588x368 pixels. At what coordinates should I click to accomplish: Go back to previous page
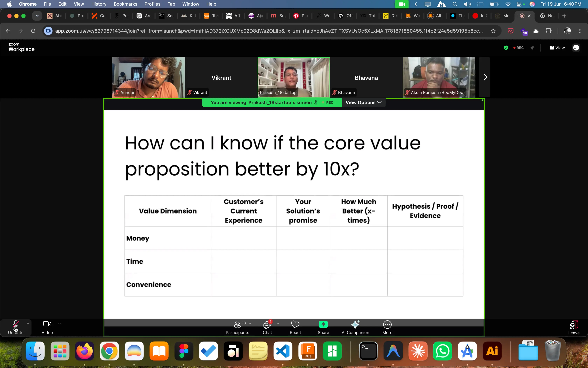8,31
